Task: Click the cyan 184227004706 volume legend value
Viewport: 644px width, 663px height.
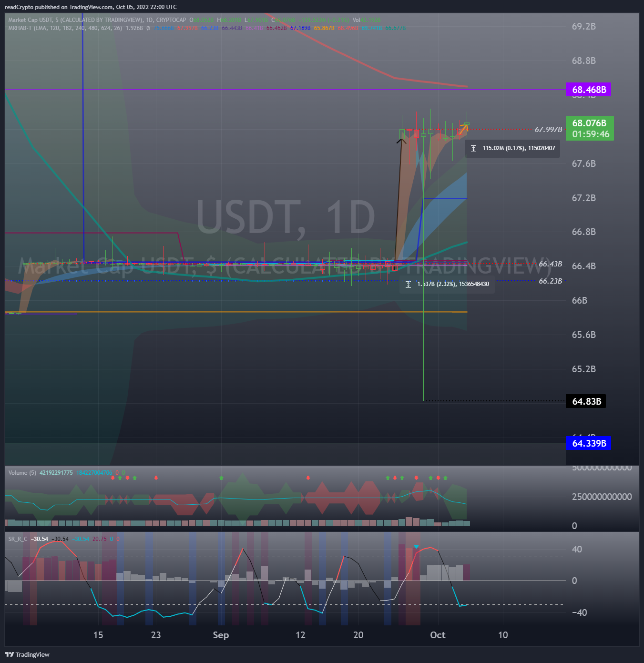Action: (x=94, y=473)
